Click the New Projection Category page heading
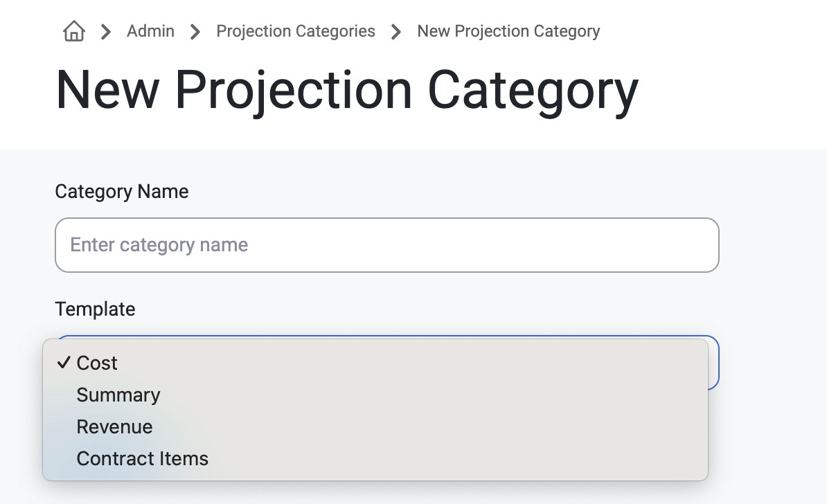This screenshot has width=827, height=504. (x=347, y=91)
